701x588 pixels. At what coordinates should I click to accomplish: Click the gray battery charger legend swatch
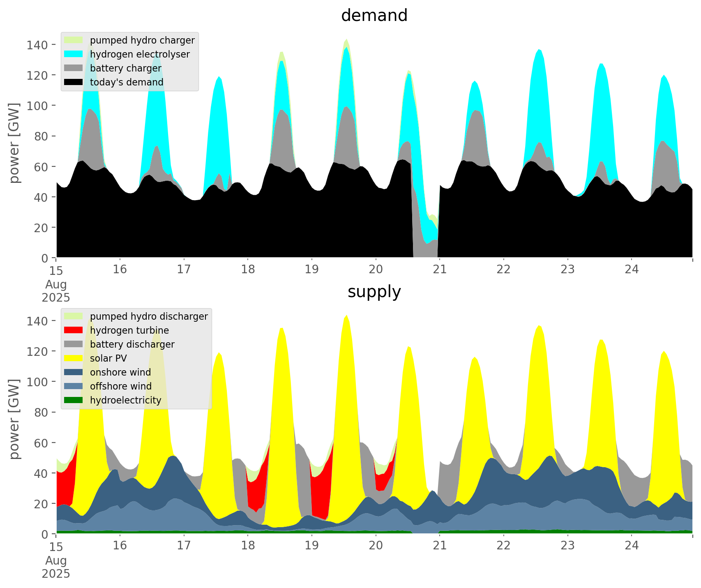[x=74, y=68]
